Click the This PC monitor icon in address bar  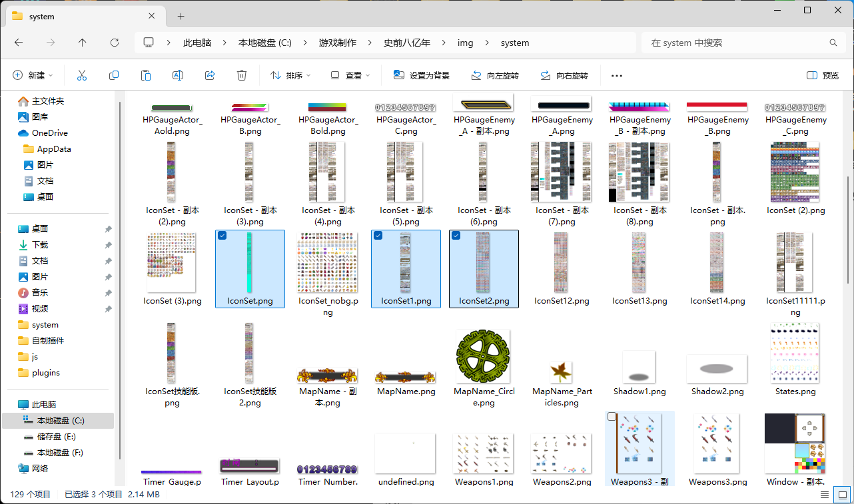click(149, 43)
